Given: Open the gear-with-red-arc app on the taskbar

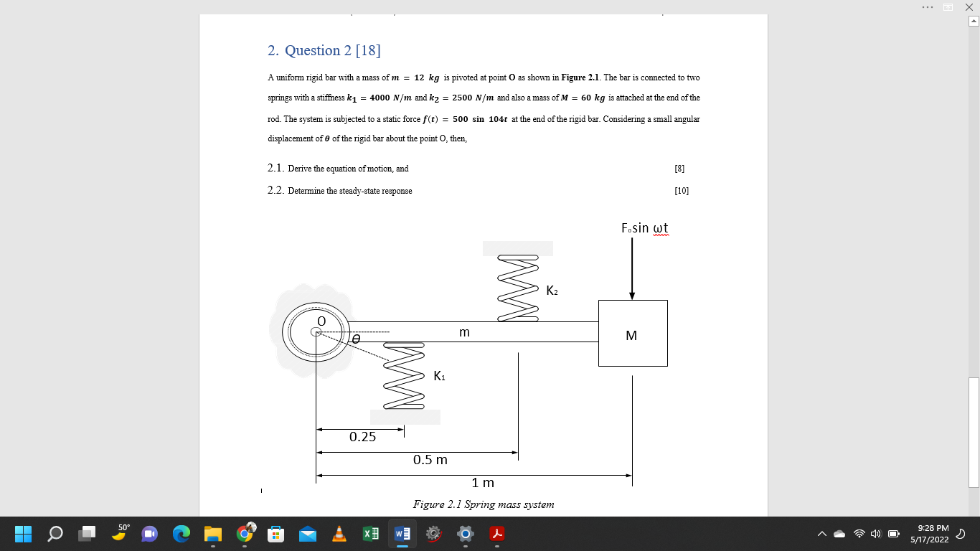Looking at the screenshot, I should (433, 534).
